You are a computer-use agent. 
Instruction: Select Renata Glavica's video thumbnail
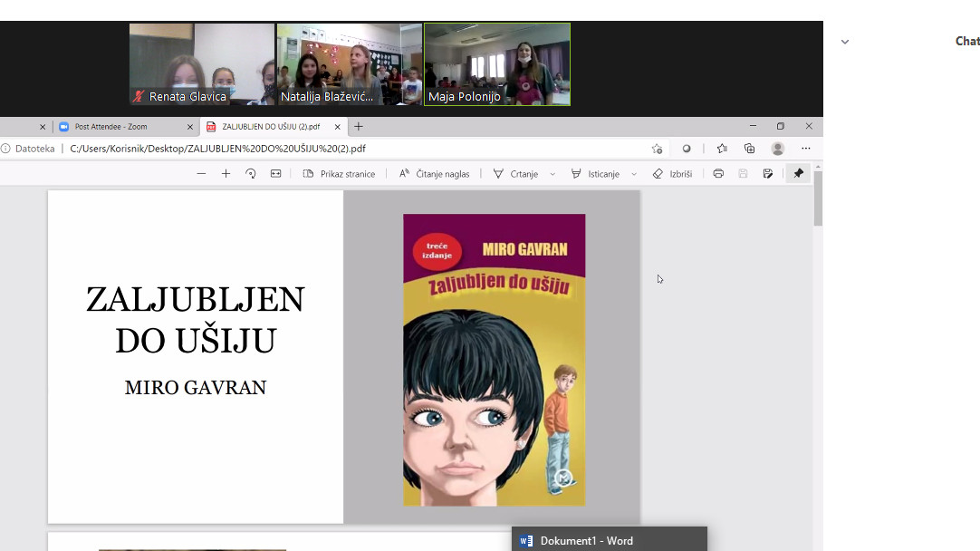coord(202,64)
